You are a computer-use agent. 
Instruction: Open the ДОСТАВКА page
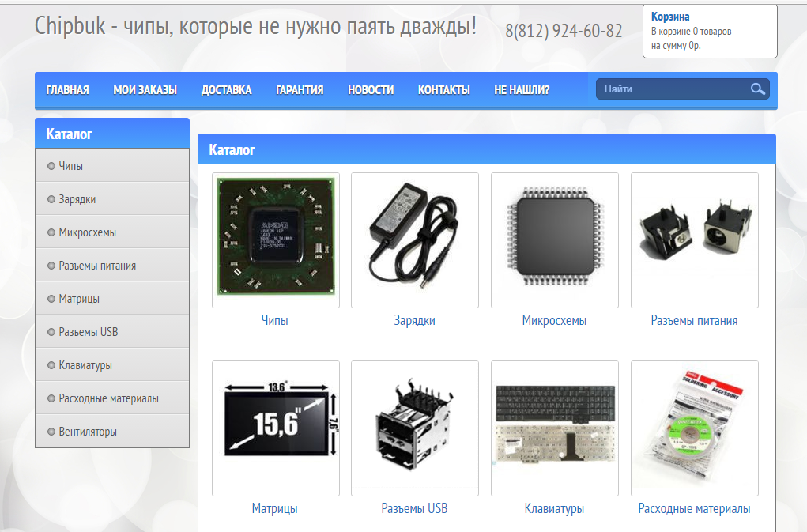tap(226, 89)
